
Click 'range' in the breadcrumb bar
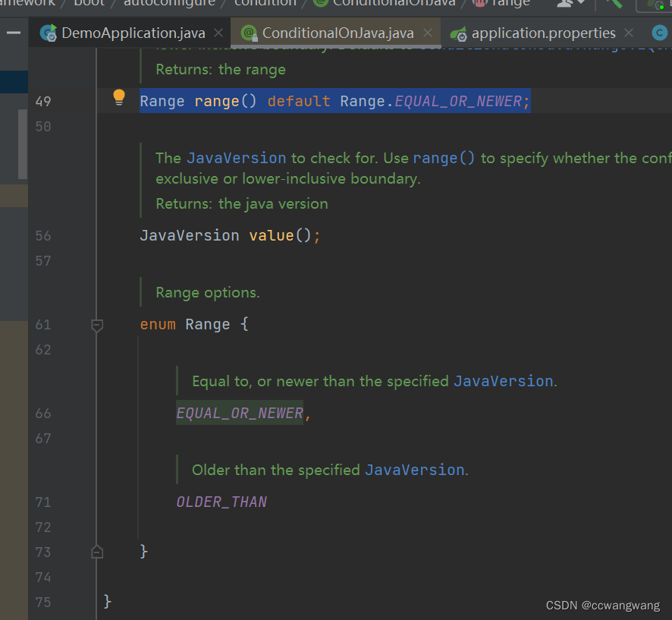point(511,3)
